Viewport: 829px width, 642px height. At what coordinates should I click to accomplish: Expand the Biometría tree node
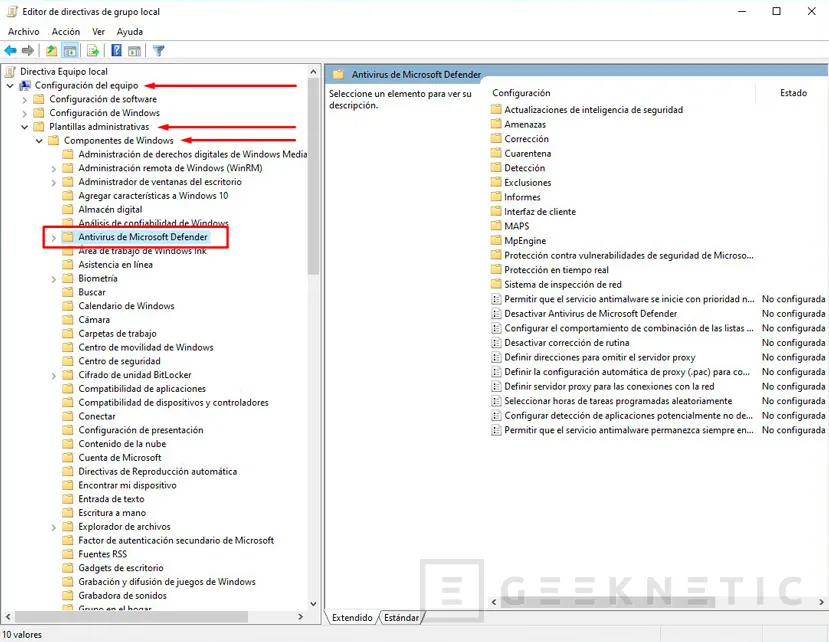click(53, 279)
